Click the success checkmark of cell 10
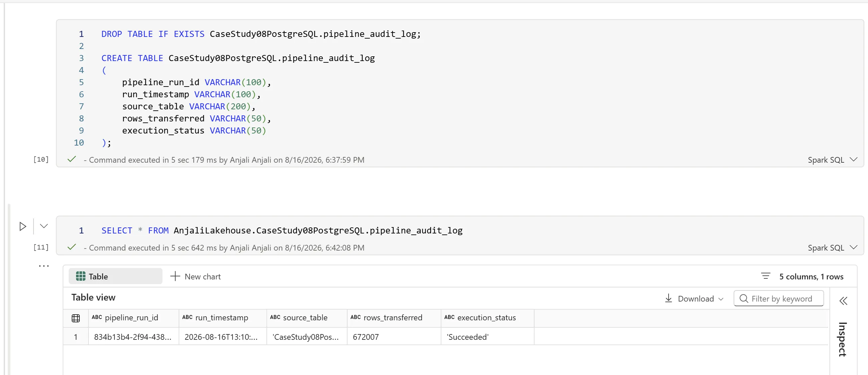Viewport: 868px width, 375px height. [x=72, y=159]
